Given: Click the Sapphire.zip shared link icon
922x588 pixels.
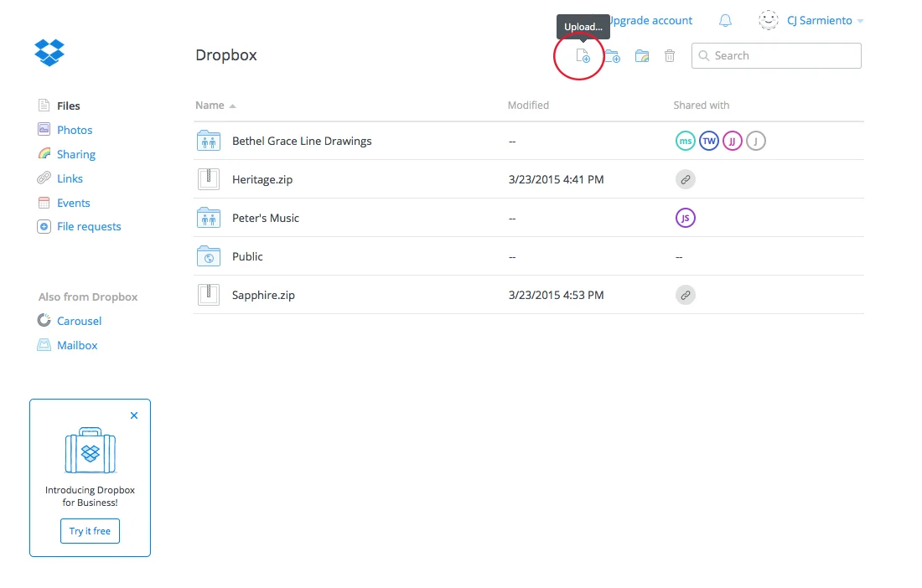Looking at the screenshot, I should pyautogui.click(x=685, y=295).
